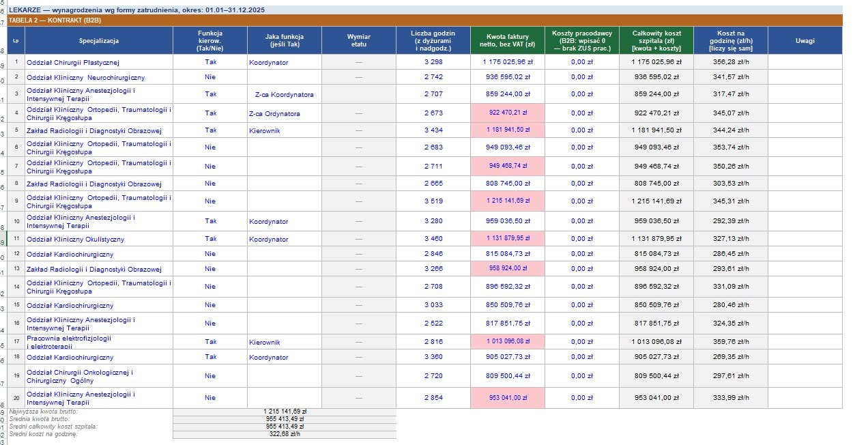Select the Jaka funkcja (jeśli Tak) header
Viewport: 868px width, 445px height.
[x=285, y=41]
